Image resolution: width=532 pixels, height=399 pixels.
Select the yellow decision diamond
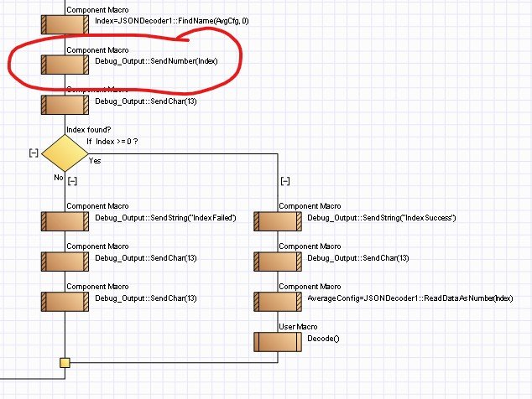(x=64, y=153)
